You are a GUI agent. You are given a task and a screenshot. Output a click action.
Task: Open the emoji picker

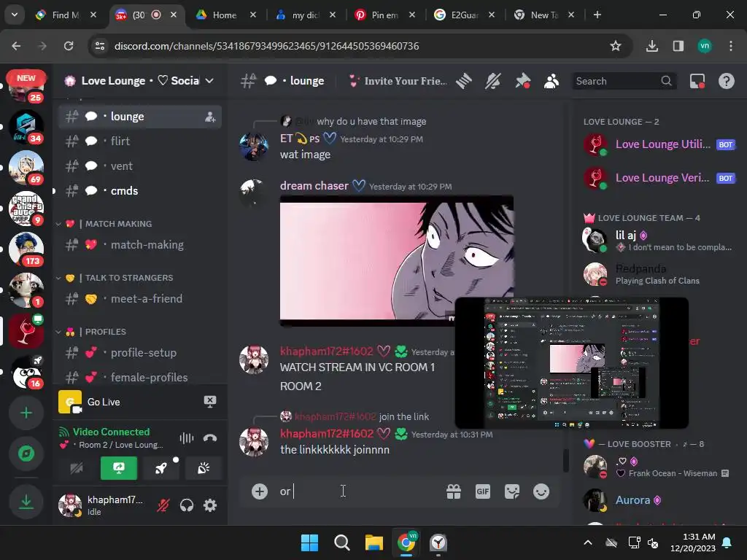click(541, 491)
